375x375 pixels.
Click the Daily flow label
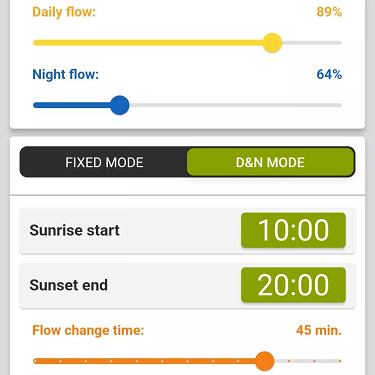click(64, 12)
